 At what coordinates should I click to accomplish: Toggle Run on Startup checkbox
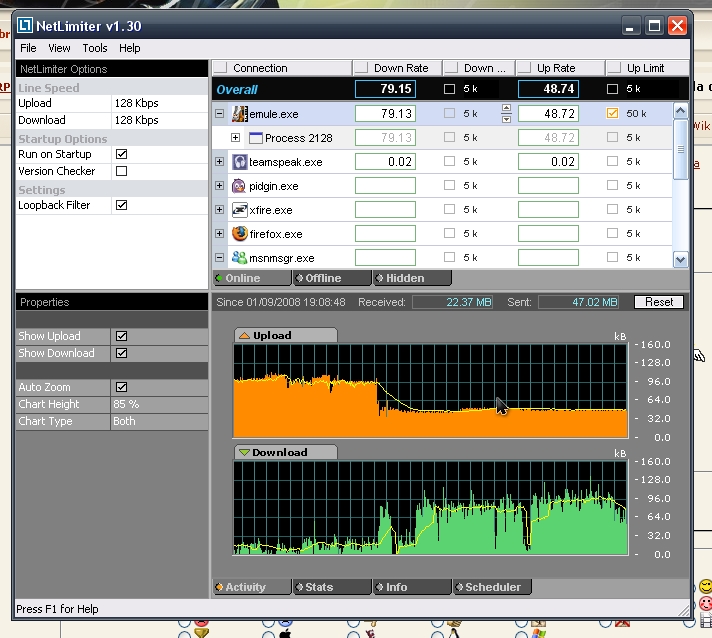coord(121,154)
